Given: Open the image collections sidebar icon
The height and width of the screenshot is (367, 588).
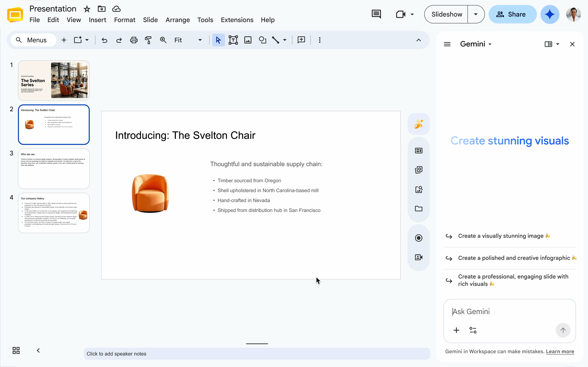Looking at the screenshot, I should pos(419,170).
